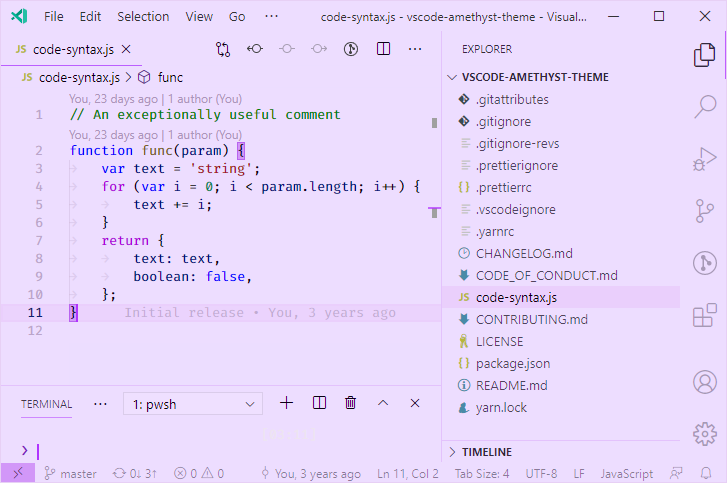Click blame codelens above function line
Screen dimensions: 727x483
155,135
